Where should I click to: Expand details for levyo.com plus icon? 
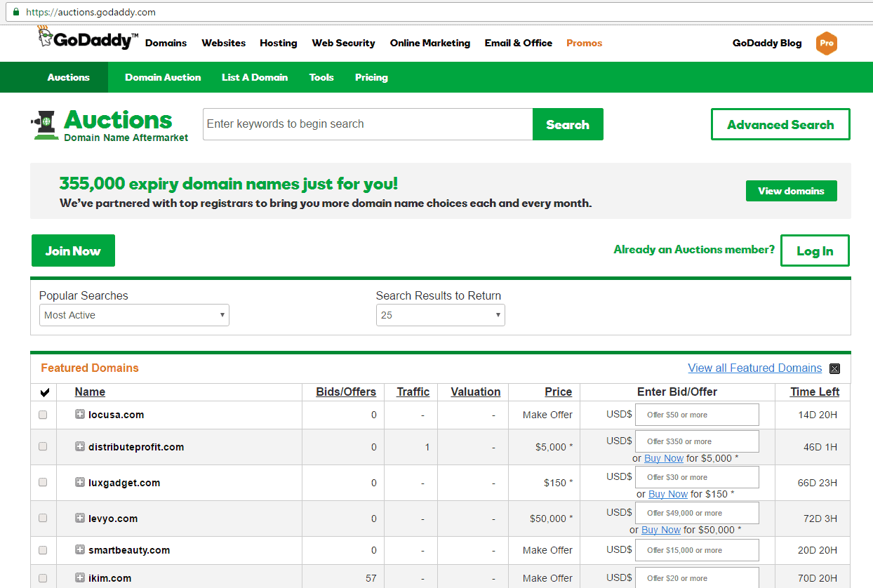pyautogui.click(x=80, y=518)
